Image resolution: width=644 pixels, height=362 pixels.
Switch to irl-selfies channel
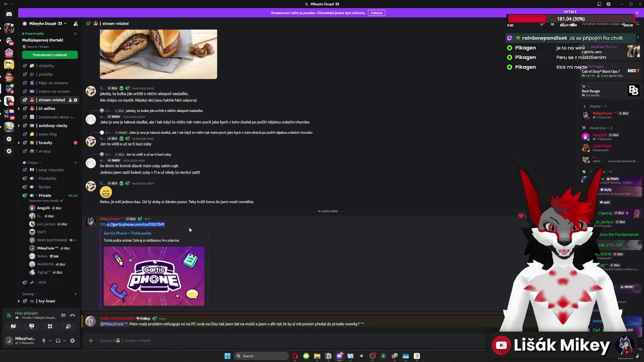click(x=50, y=109)
